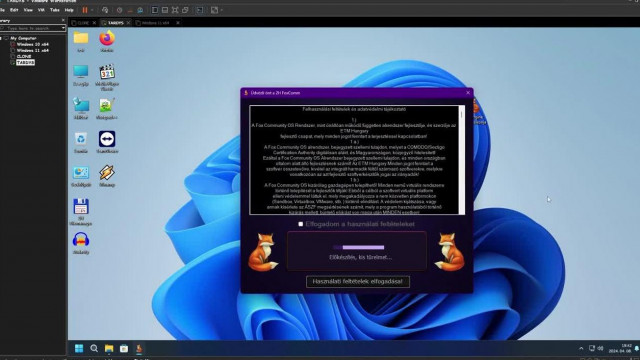Click the left fox image in dialog
This screenshot has width=640, height=360.
(x=263, y=252)
